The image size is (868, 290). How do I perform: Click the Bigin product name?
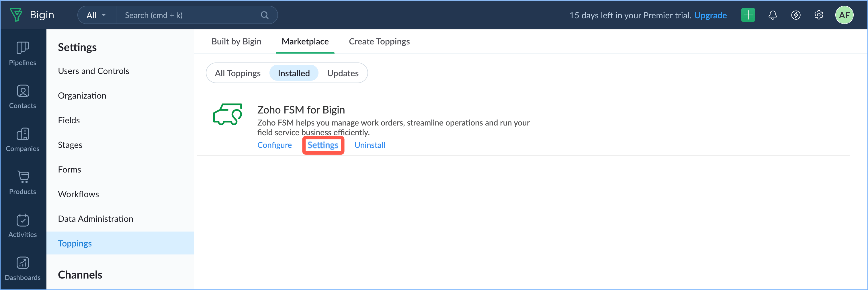(42, 15)
